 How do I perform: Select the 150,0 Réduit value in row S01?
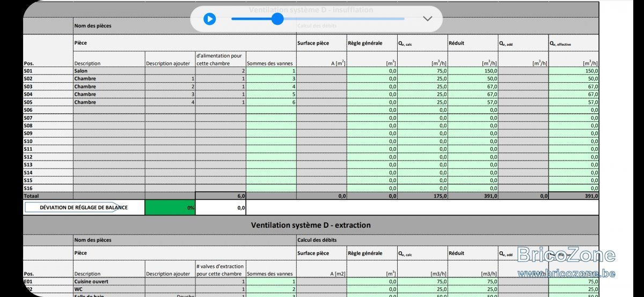pos(473,71)
